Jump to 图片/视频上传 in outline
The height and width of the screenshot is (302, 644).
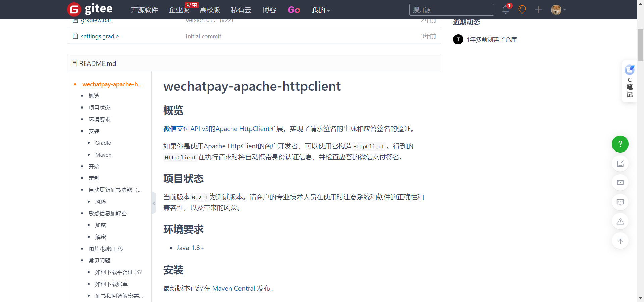click(106, 249)
